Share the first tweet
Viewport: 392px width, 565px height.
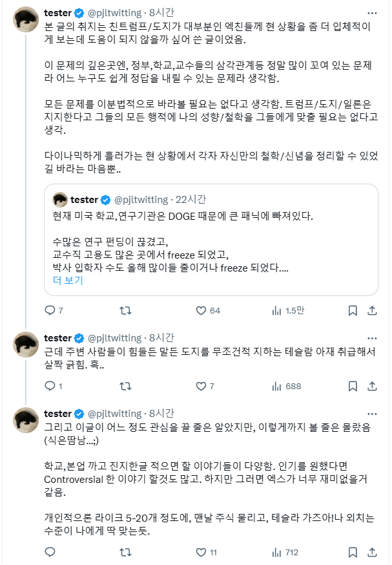tap(372, 310)
